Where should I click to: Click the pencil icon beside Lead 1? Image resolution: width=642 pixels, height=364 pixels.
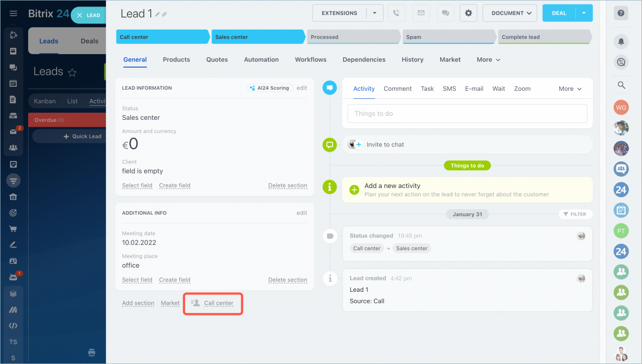157,15
